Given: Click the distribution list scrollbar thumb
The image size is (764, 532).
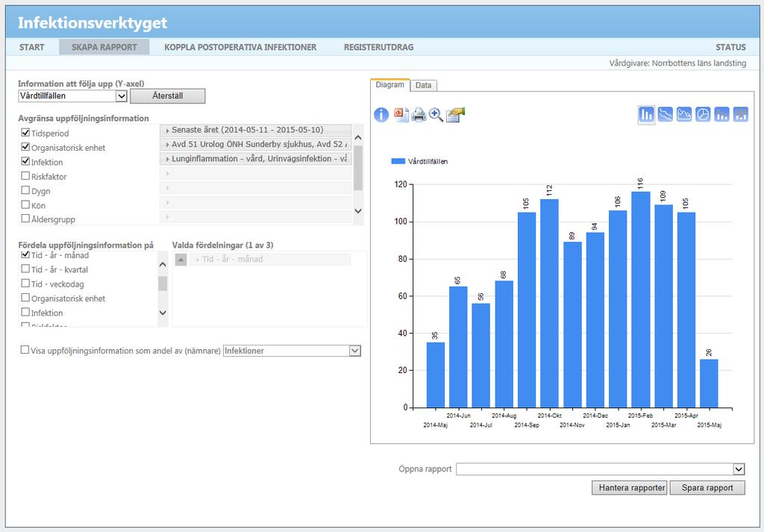Looking at the screenshot, I should tap(163, 284).
